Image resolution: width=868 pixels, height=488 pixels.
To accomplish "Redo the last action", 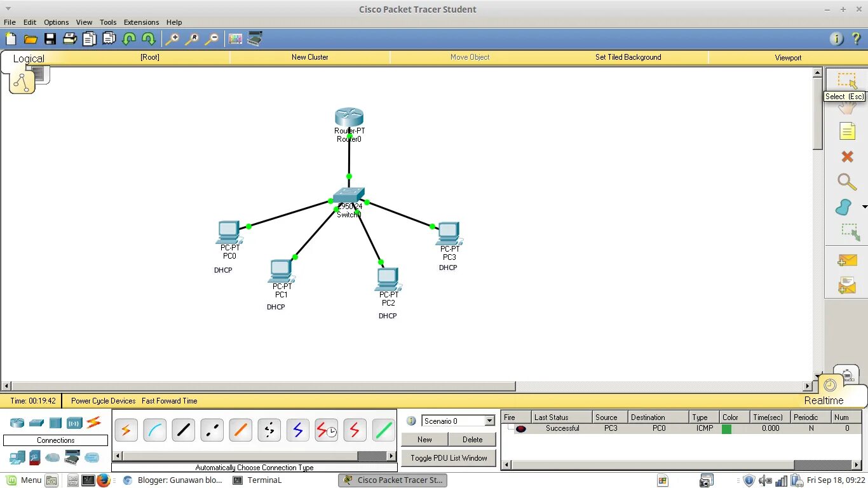I will [149, 39].
